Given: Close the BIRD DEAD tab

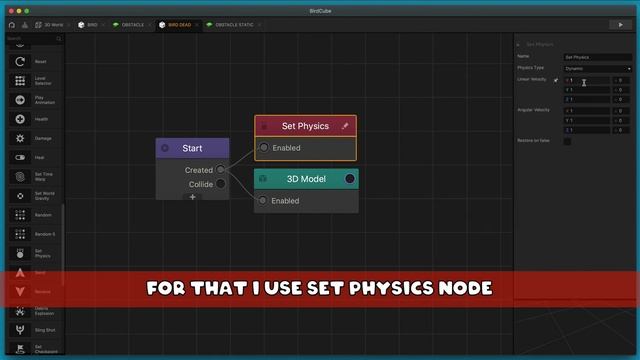Looking at the screenshot, I should coord(197,25).
